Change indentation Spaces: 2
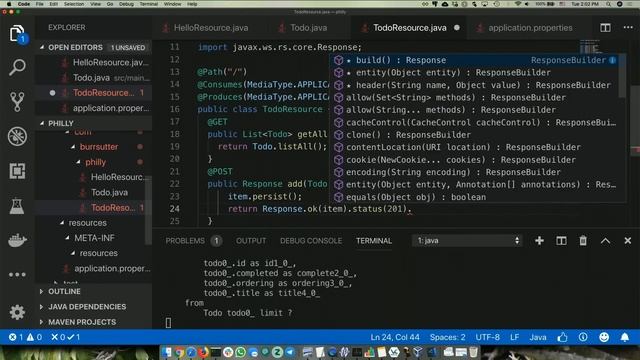640x360 pixels. (447, 337)
